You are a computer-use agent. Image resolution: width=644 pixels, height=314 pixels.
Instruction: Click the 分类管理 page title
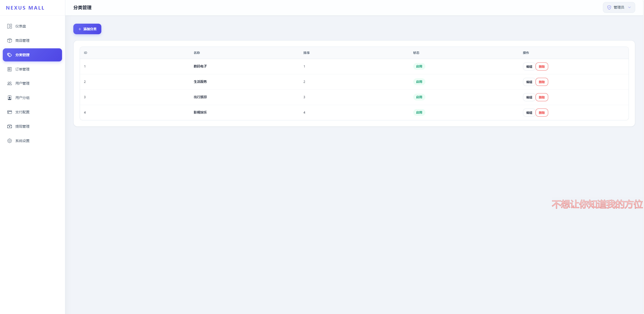click(x=82, y=8)
